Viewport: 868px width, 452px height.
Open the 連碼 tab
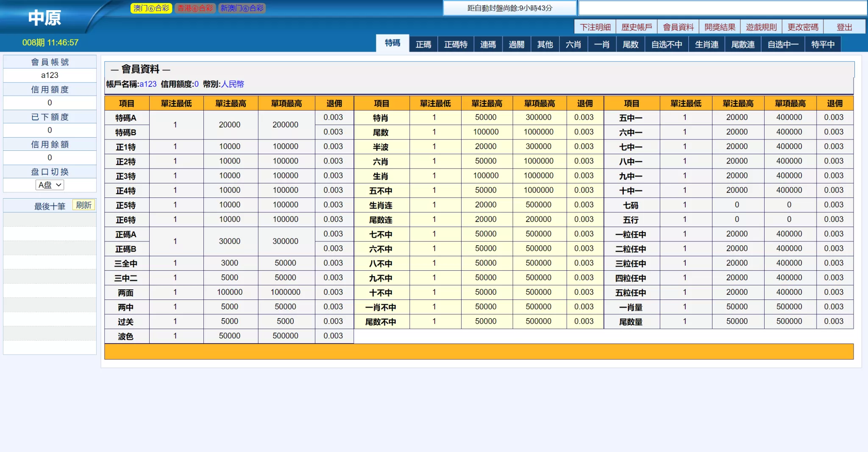(488, 44)
